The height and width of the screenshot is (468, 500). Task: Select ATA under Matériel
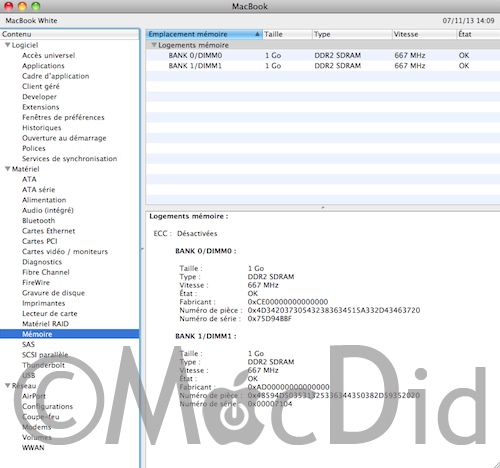(x=29, y=179)
